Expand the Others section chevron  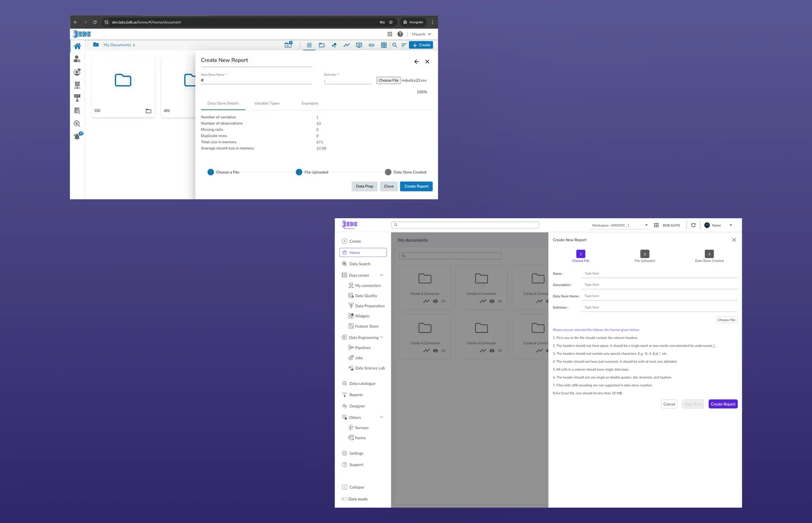382,417
